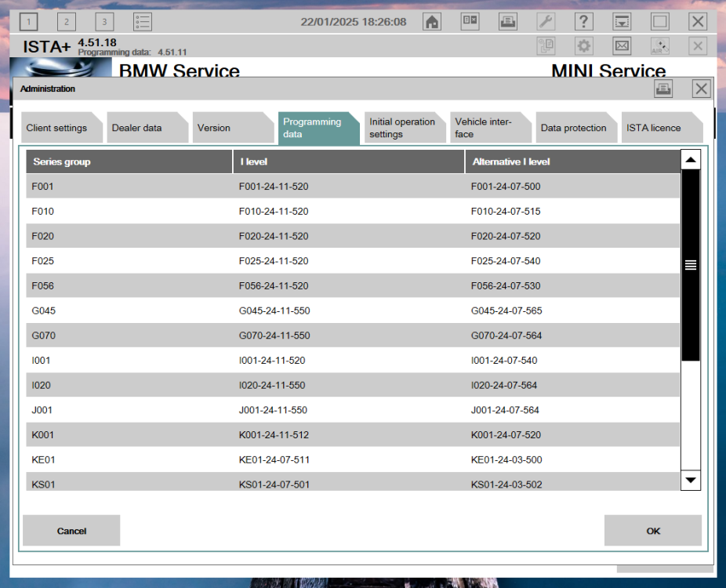Viewport: 726px width, 588px height.
Task: Open the Vehicle interface tab
Action: (x=490, y=128)
